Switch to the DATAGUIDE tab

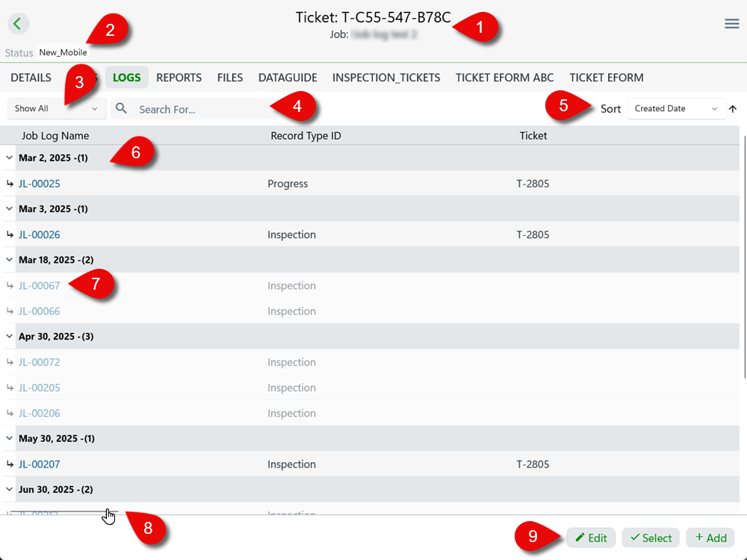point(288,77)
